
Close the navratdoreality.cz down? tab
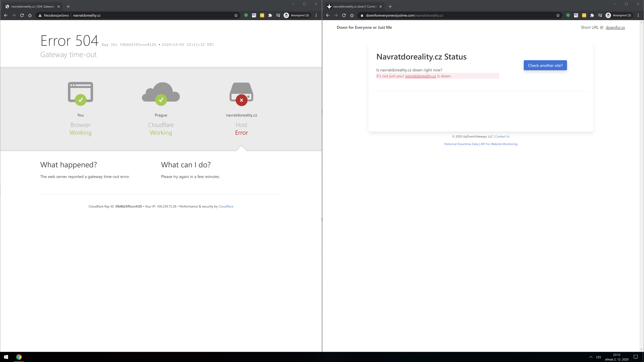pos(380,7)
